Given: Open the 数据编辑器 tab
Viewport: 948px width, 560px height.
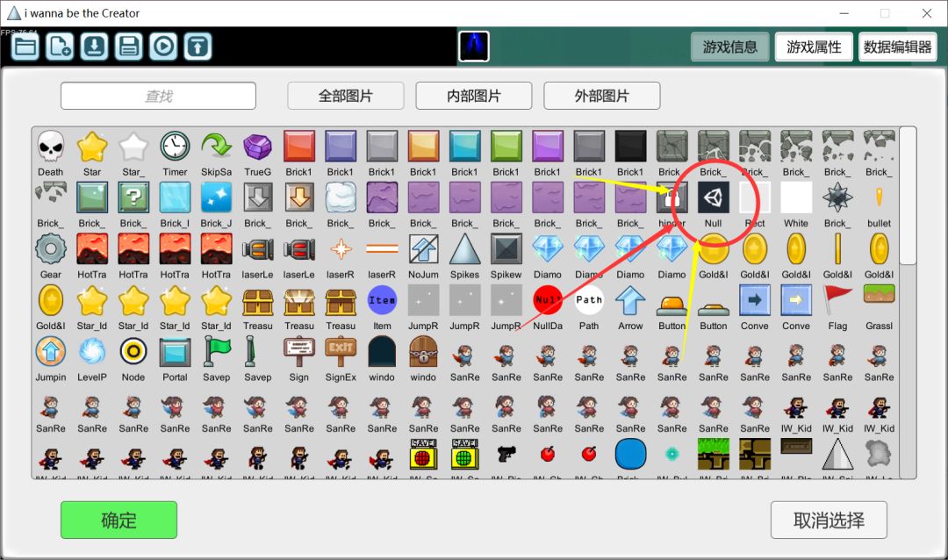Looking at the screenshot, I should [x=898, y=47].
